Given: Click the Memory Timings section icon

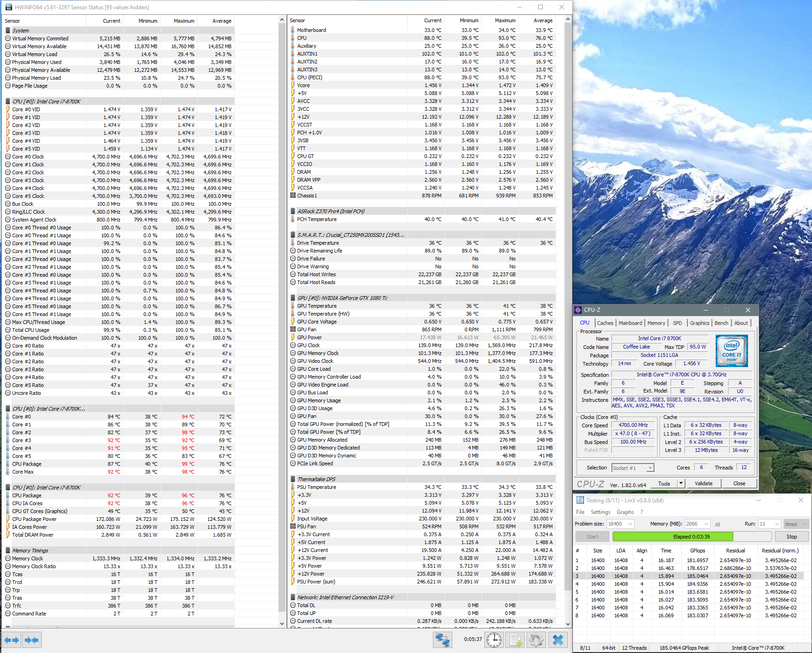Looking at the screenshot, I should point(8,551).
